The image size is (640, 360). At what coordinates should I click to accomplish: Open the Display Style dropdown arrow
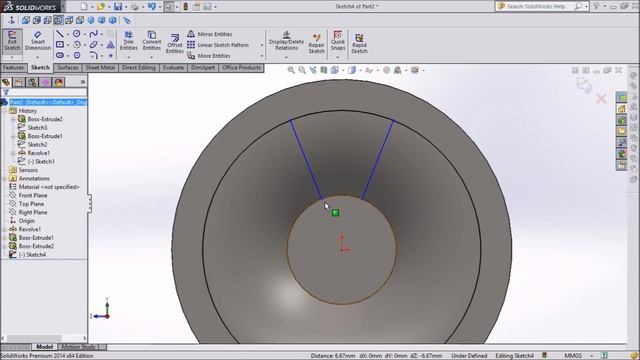pyautogui.click(x=360, y=71)
